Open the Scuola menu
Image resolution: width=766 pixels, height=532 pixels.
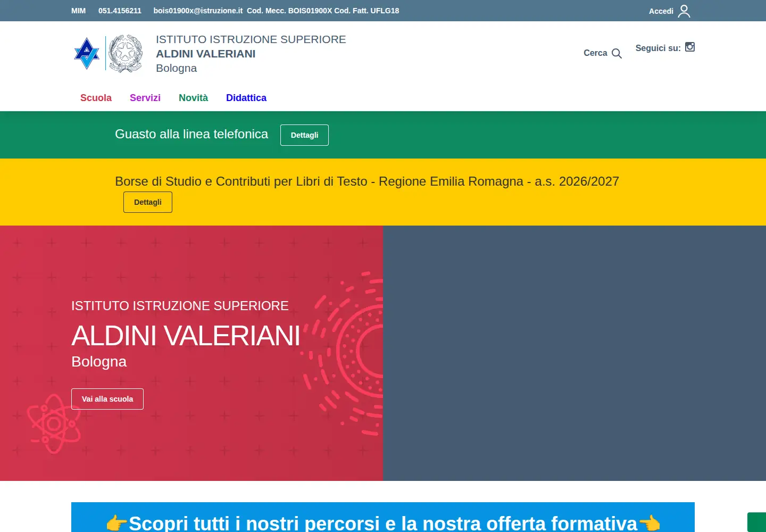(96, 98)
